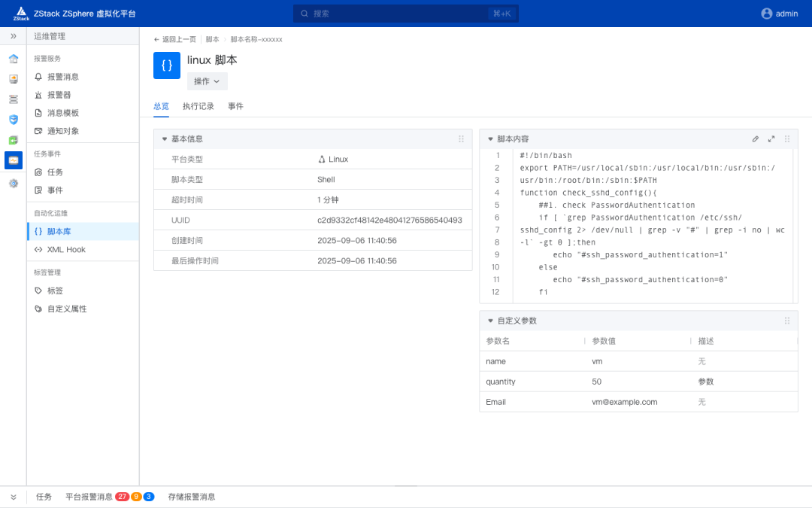Click the 参数名 column header
812x508 pixels.
coord(498,341)
